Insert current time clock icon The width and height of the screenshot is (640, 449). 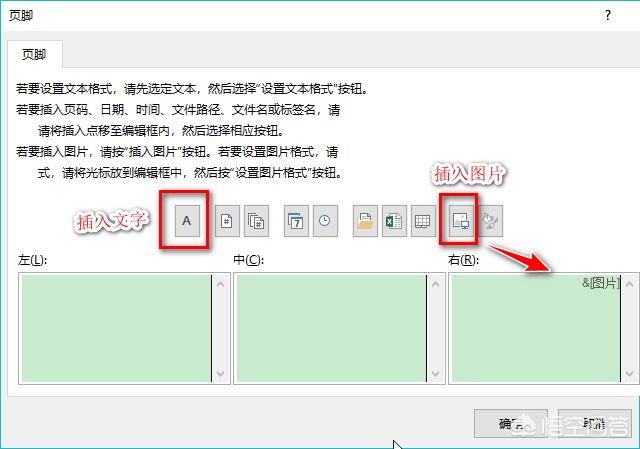(x=325, y=221)
